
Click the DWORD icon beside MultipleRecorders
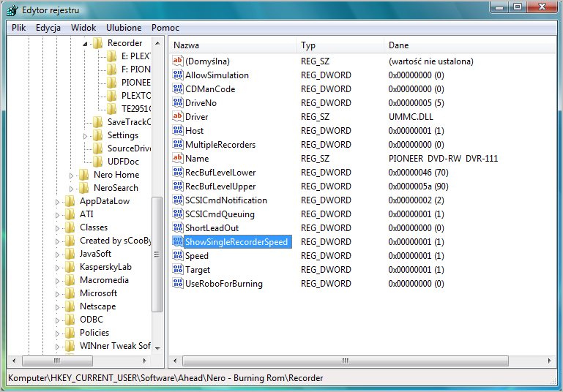click(x=177, y=144)
